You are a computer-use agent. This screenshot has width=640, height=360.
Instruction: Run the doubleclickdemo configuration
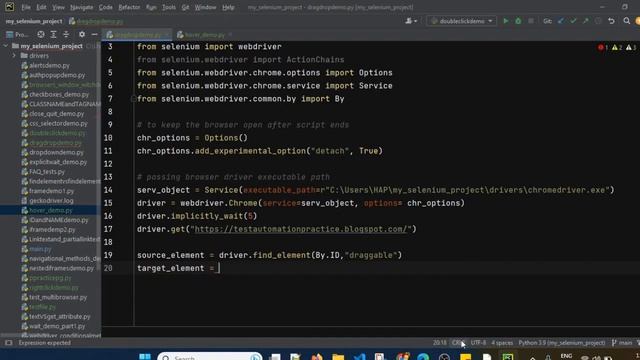(506, 21)
